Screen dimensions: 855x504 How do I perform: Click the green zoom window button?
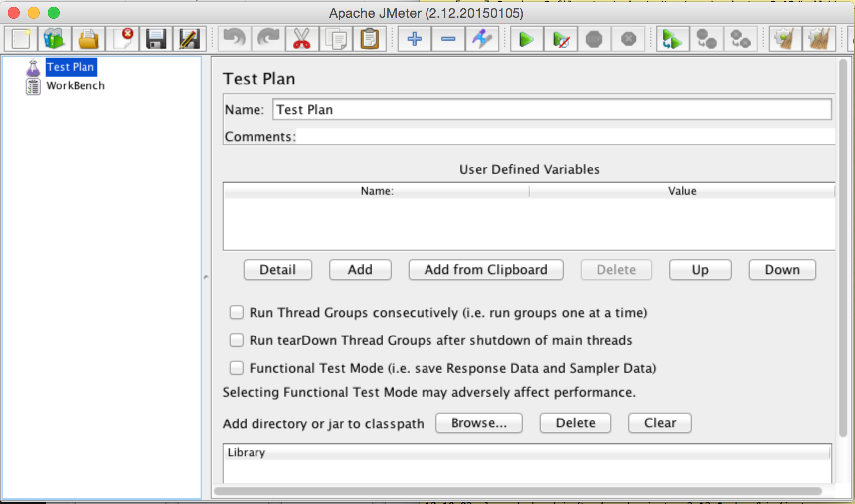coord(54,13)
